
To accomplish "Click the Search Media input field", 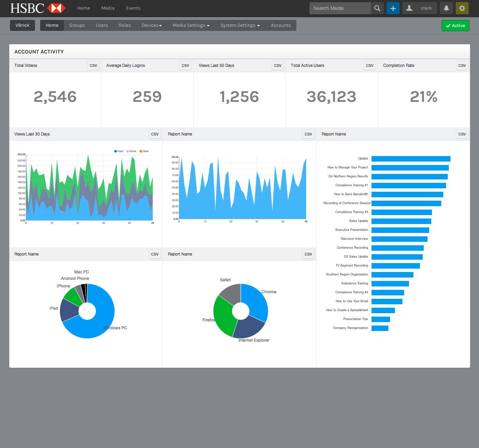I will pos(340,8).
